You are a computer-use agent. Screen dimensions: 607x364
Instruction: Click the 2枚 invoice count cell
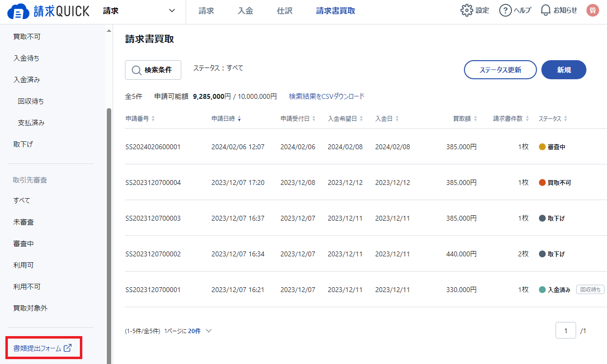tap(523, 254)
